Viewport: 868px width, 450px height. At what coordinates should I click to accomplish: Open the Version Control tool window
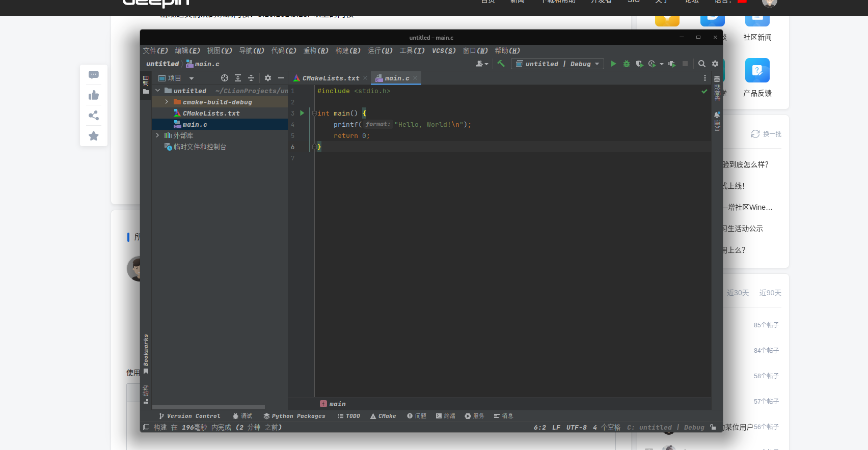pyautogui.click(x=189, y=416)
